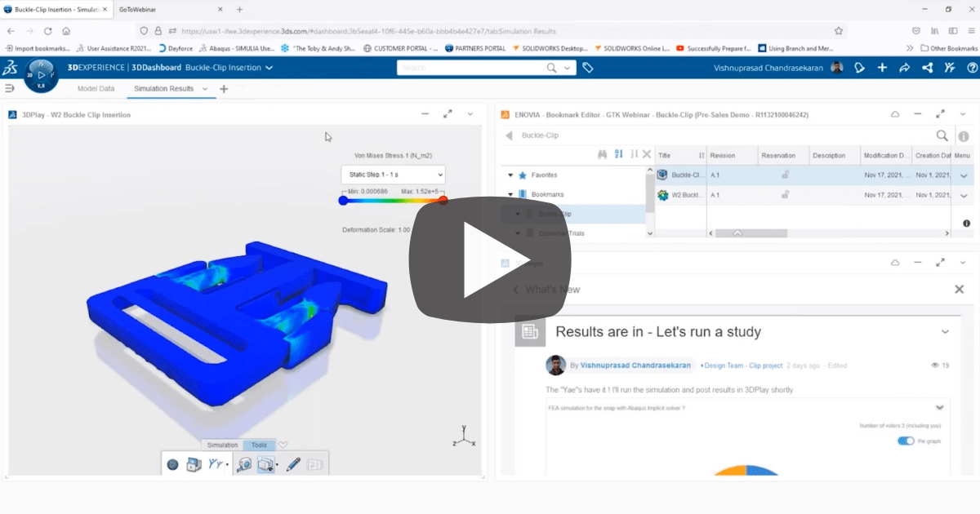Image resolution: width=980 pixels, height=514 pixels.
Task: Select the Simulation Results tab
Action: (164, 88)
